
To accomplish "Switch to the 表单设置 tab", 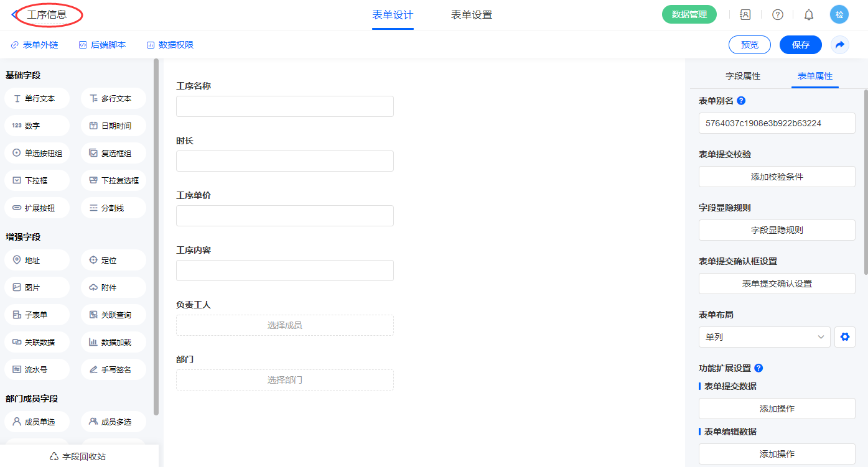I will click(x=471, y=15).
